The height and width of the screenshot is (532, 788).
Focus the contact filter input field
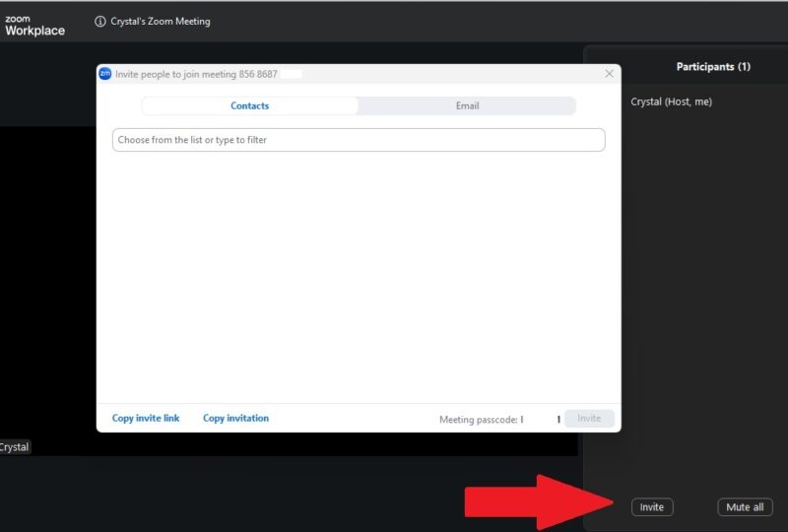pos(359,140)
